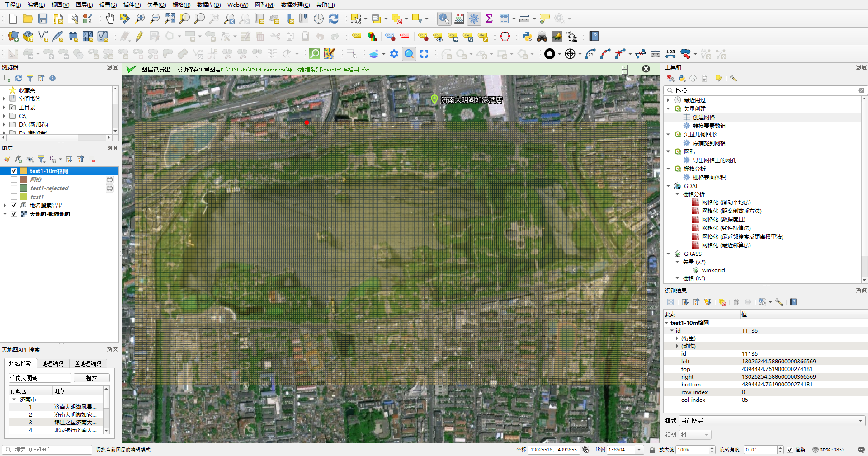Toggle editing with the pencil icon
This screenshot has height=456, width=868.
coord(140,36)
